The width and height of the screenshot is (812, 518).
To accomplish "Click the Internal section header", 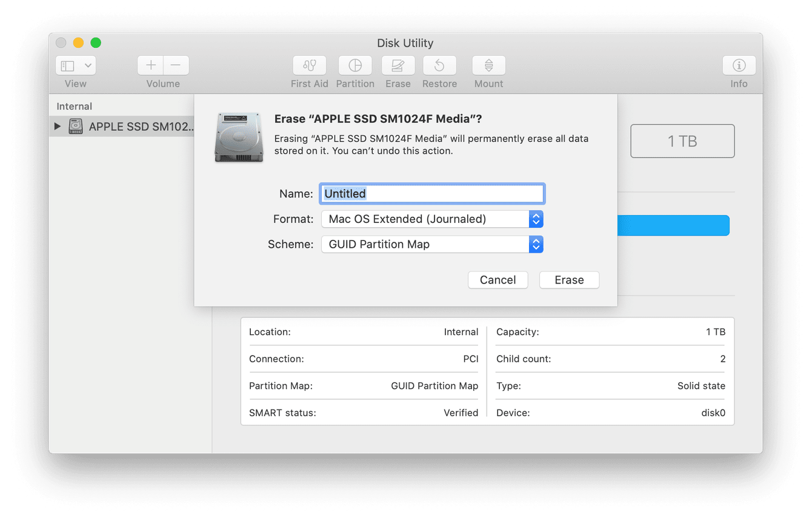I will pyautogui.click(x=74, y=106).
